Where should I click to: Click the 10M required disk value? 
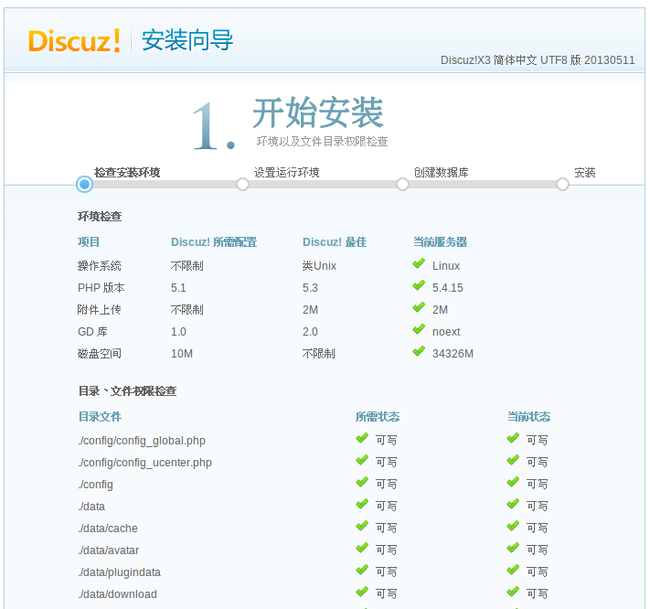pyautogui.click(x=182, y=354)
